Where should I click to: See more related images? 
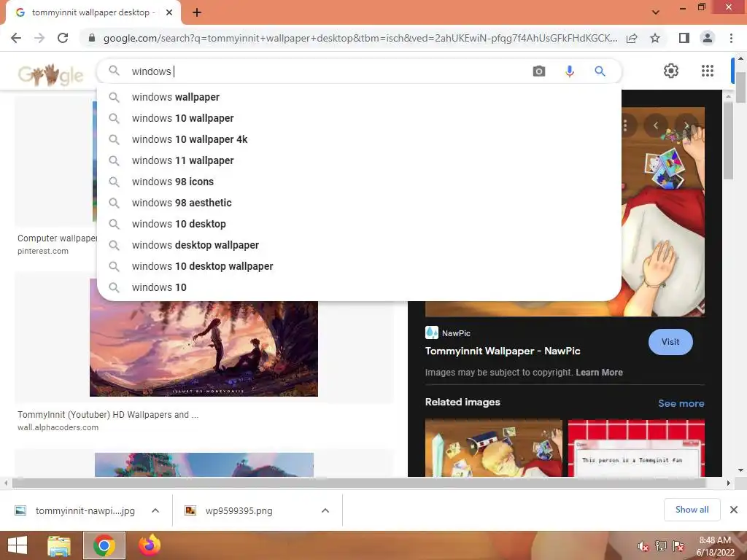[681, 403]
